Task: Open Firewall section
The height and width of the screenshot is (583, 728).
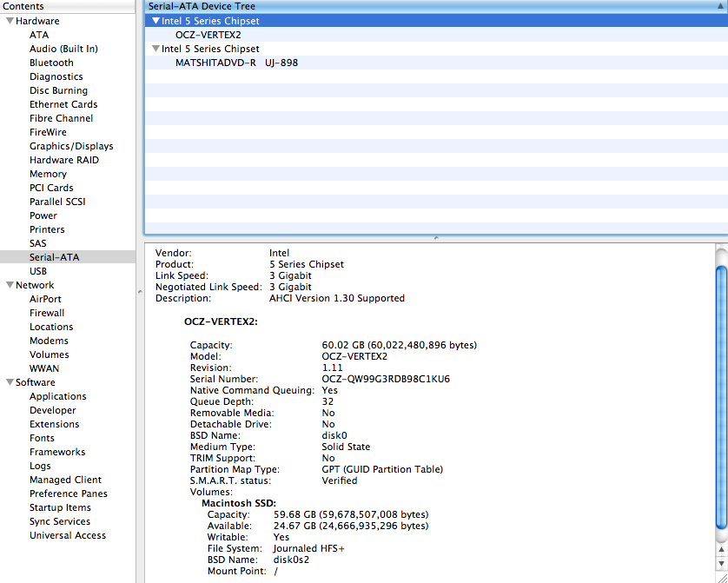Action: coord(47,313)
